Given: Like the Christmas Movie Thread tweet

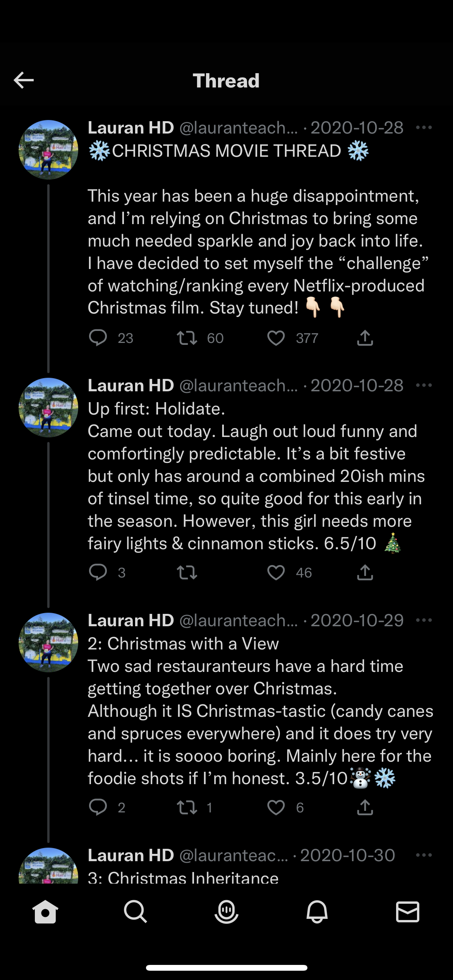Looking at the screenshot, I should coord(276,338).
